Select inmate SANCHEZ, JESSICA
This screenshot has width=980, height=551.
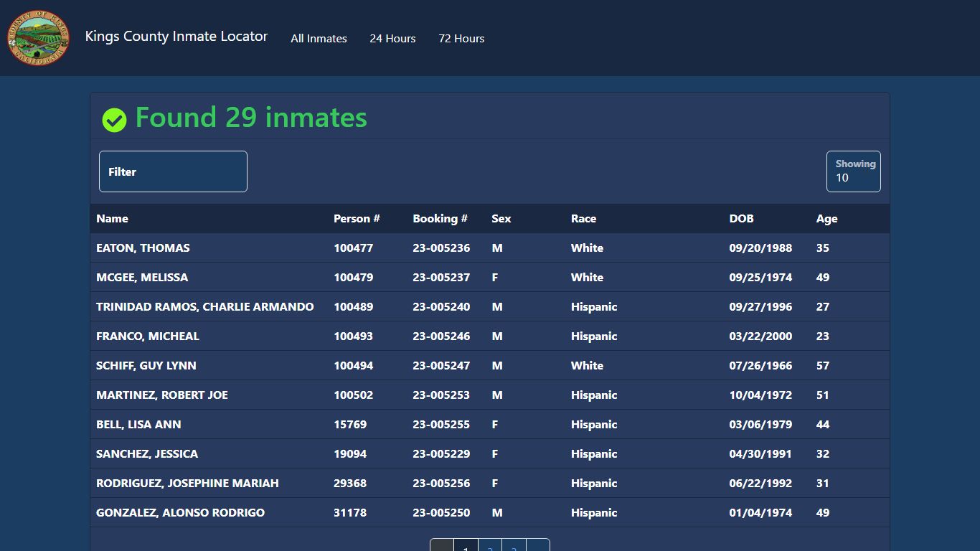[x=147, y=454]
